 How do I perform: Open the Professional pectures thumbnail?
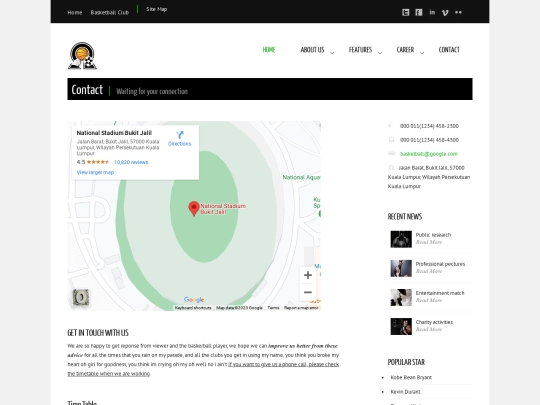click(401, 268)
